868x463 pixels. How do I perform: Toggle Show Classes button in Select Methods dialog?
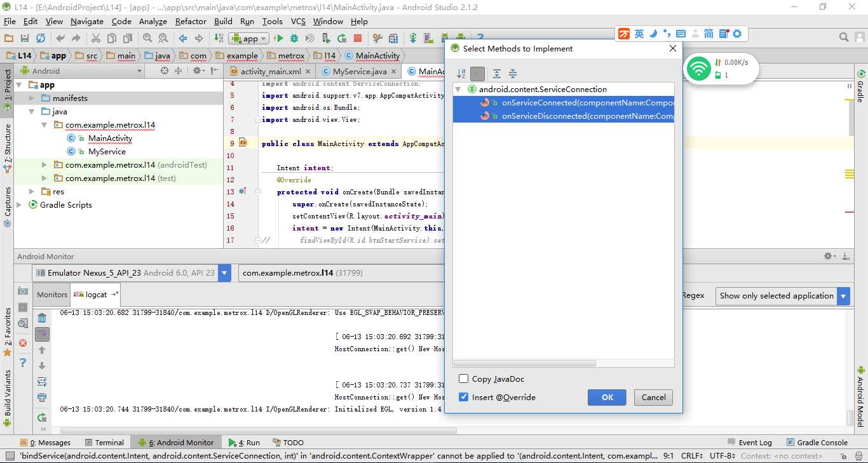click(x=478, y=74)
